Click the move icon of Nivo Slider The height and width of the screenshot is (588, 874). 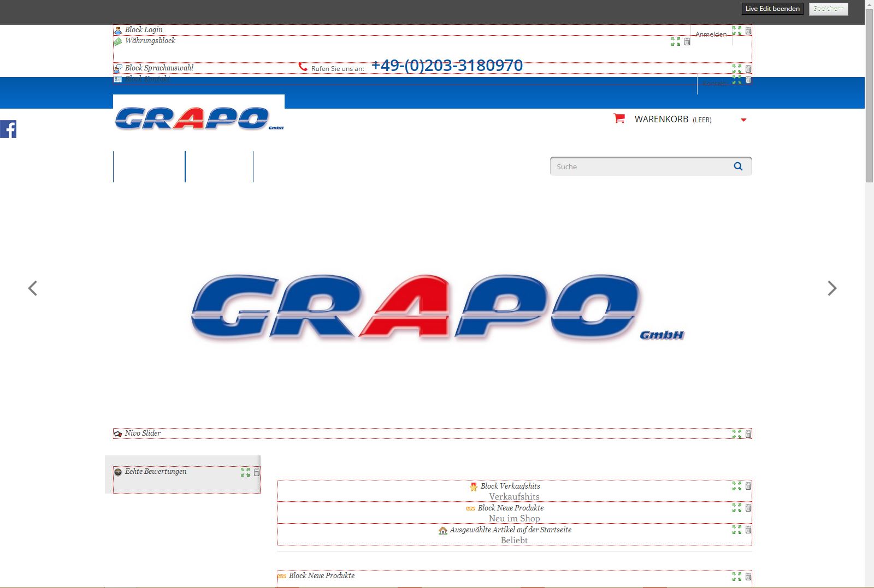(x=737, y=434)
